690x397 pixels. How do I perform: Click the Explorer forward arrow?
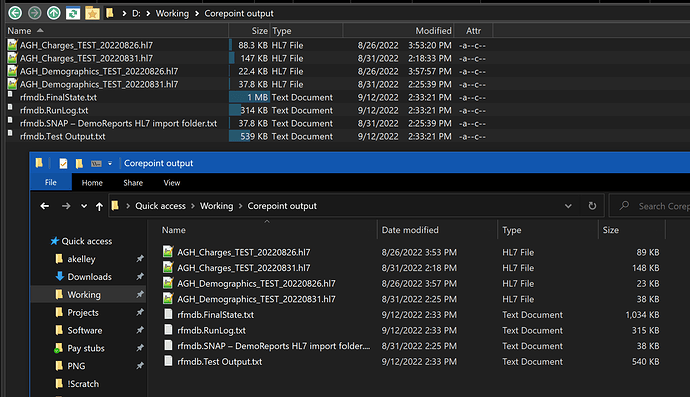coord(66,206)
